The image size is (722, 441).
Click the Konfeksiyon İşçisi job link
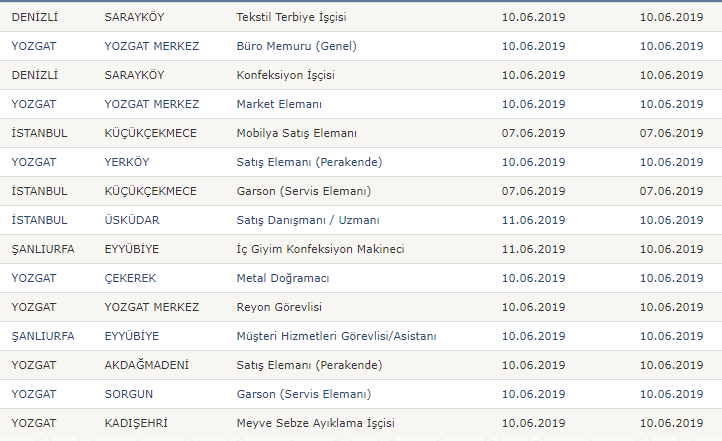click(x=285, y=75)
